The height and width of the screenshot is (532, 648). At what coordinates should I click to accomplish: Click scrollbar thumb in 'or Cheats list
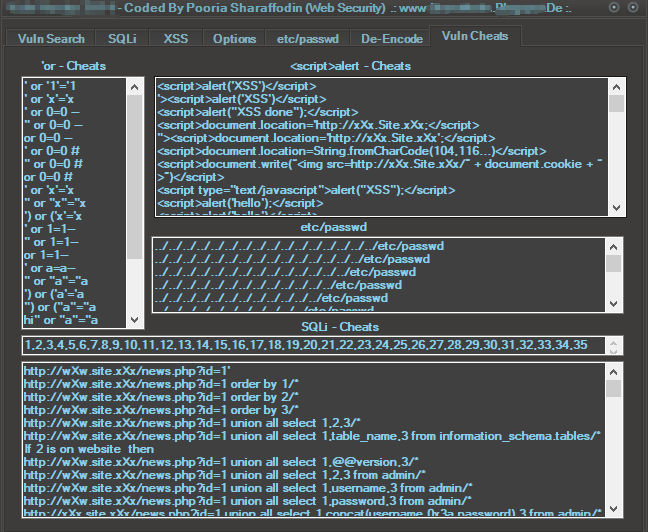coord(134,177)
